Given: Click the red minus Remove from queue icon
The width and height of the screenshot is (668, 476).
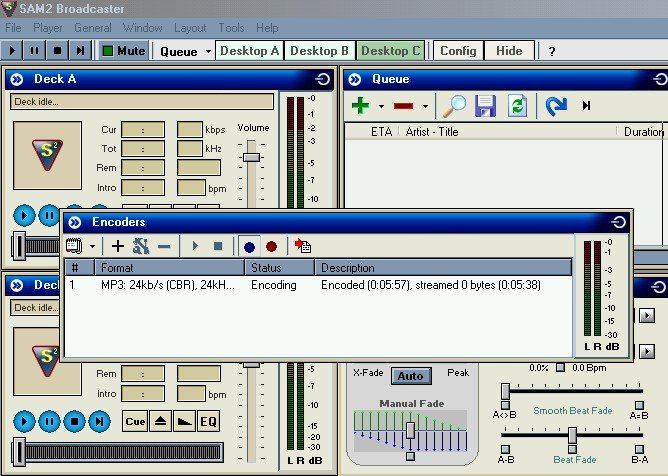Looking at the screenshot, I should 403,106.
